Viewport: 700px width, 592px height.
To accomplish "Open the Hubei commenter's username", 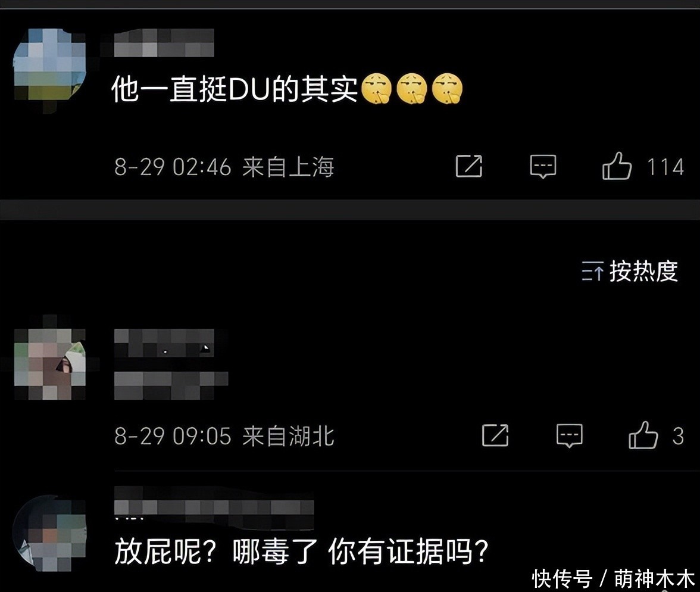I will coord(164,342).
